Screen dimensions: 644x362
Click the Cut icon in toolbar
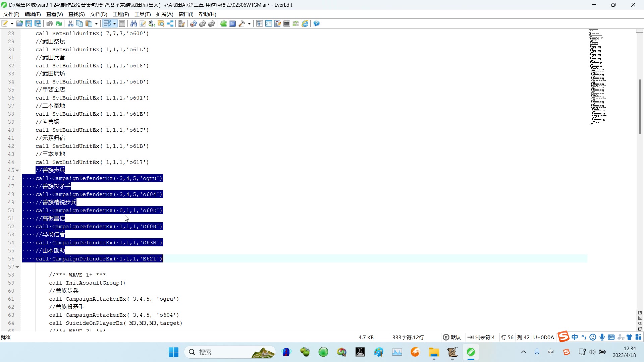pyautogui.click(x=71, y=23)
